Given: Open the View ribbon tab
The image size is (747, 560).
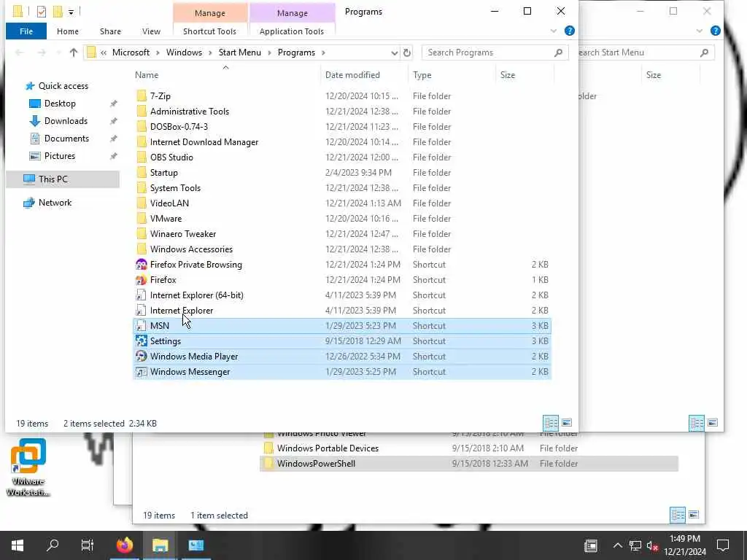Looking at the screenshot, I should 151,31.
